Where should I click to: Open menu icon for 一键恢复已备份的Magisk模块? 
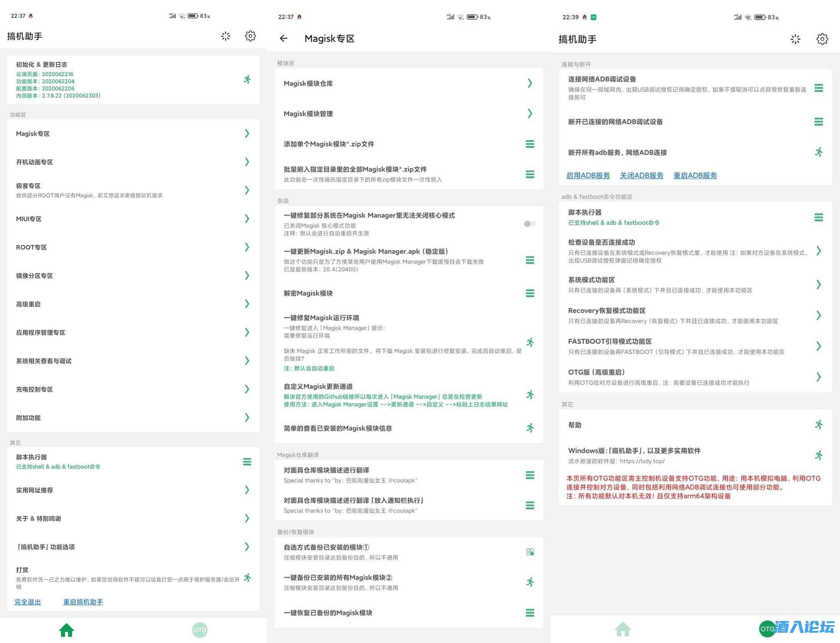[530, 613]
